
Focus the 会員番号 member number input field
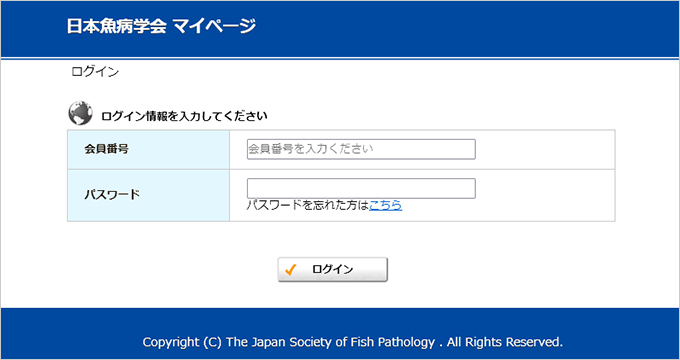coord(361,149)
